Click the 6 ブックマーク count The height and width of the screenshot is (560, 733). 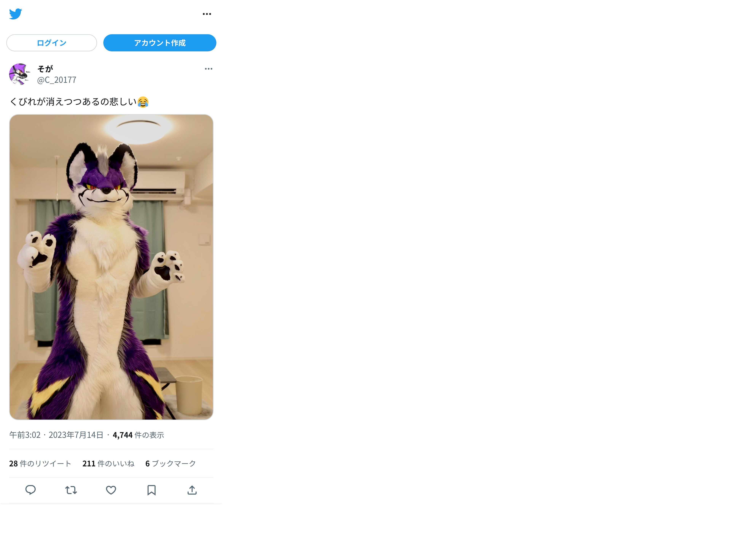click(x=171, y=464)
